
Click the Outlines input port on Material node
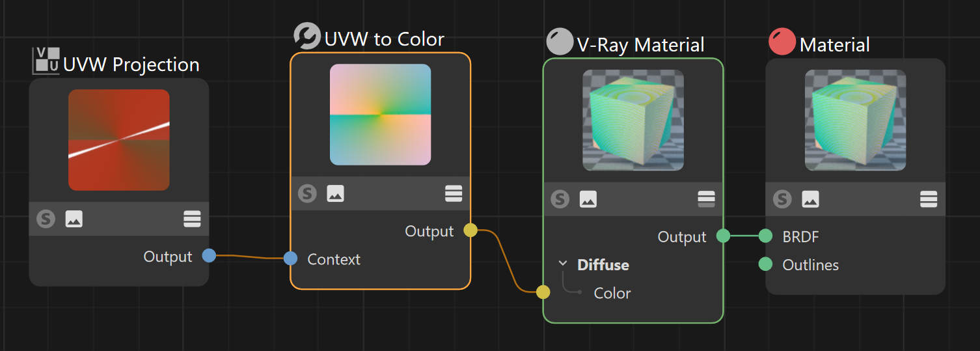point(766,264)
